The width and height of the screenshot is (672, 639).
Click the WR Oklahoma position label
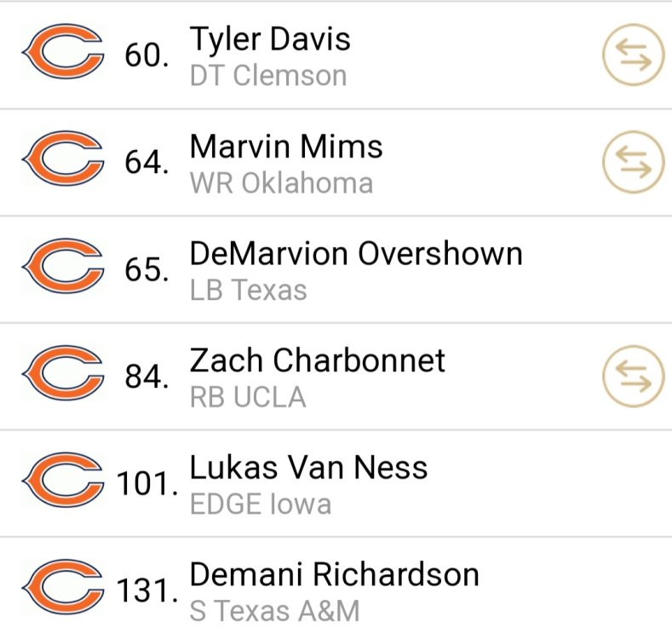point(281,183)
